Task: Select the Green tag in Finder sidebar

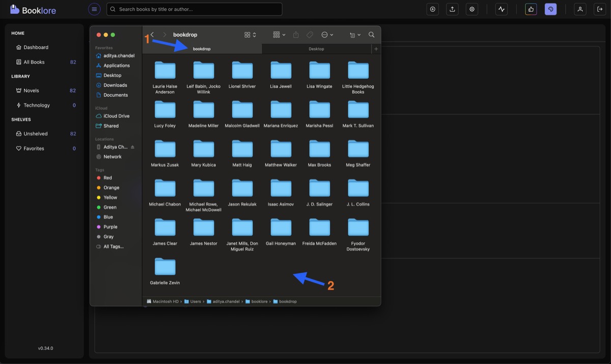Action: [x=108, y=207]
